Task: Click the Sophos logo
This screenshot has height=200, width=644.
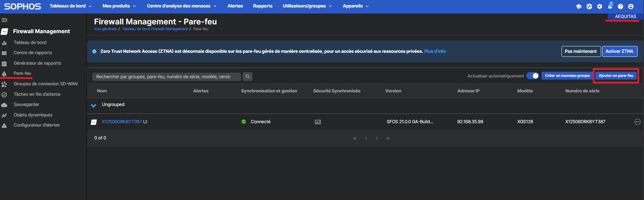Action: click(22, 6)
